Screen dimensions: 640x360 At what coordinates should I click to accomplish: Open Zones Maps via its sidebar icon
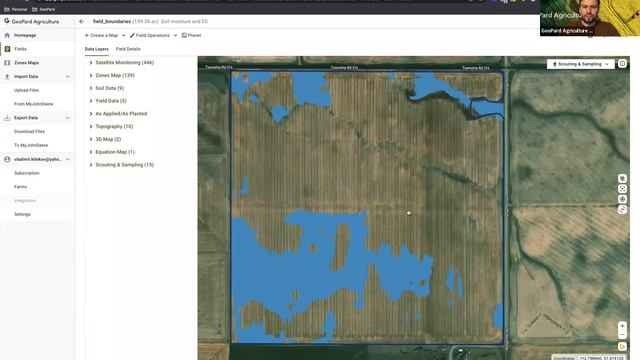(7, 63)
